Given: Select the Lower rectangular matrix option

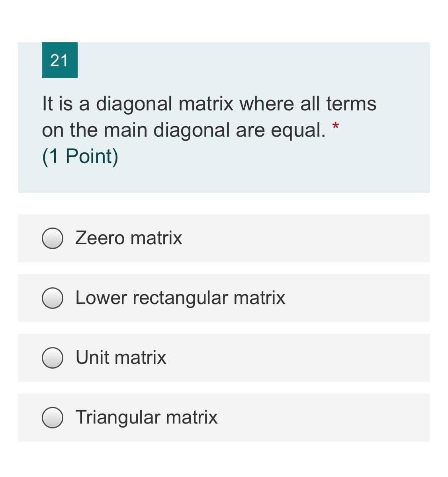Looking at the screenshot, I should 53,298.
